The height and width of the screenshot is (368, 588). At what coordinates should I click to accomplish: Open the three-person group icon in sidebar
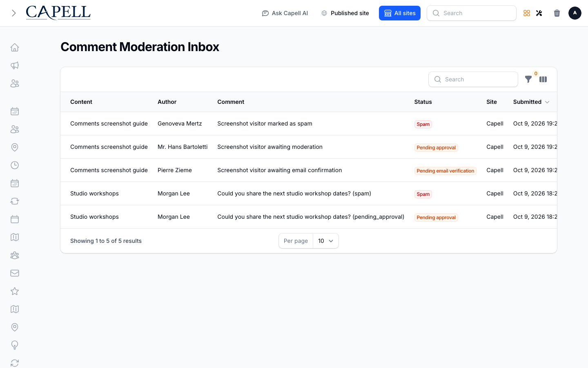15,255
